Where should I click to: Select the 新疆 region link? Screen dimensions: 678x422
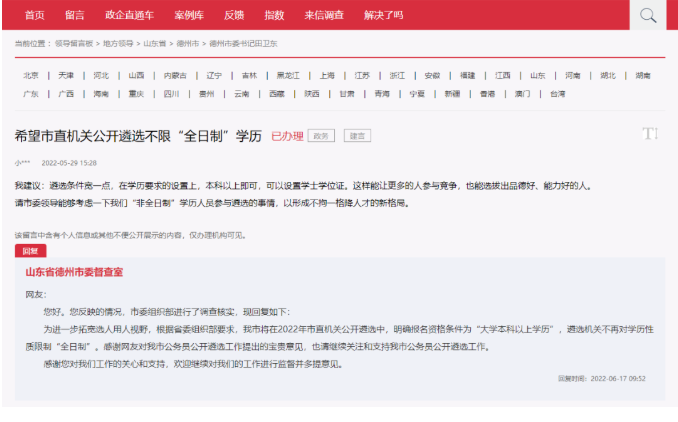point(452,94)
